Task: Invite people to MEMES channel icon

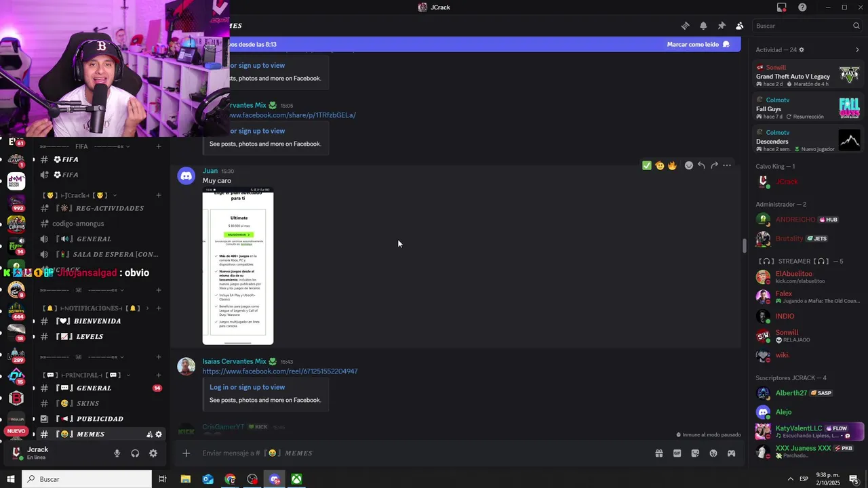Action: coord(149,434)
